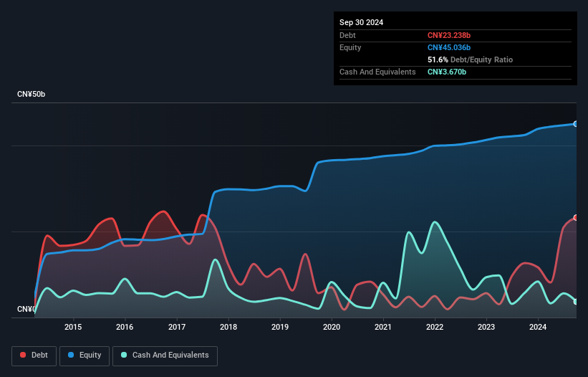Select the 2016 x-axis label
Screen dimensions: 588x377
pyautogui.click(x=125, y=327)
